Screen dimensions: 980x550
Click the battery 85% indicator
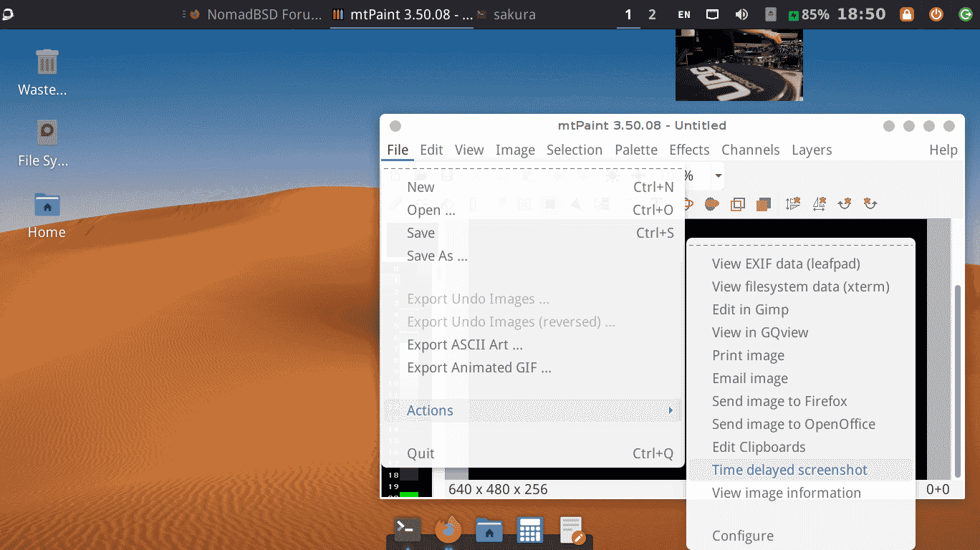point(808,14)
